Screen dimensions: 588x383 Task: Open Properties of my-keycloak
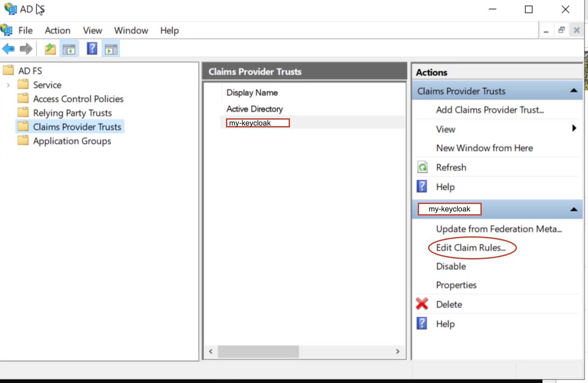coord(456,285)
